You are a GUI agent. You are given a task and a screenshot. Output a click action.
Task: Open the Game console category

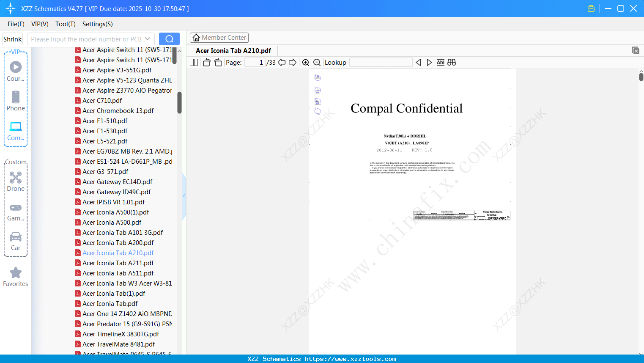(x=16, y=212)
